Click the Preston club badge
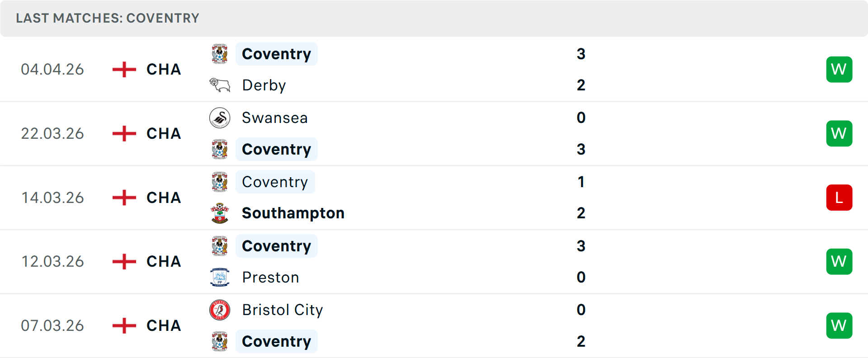The image size is (868, 358). 220,277
